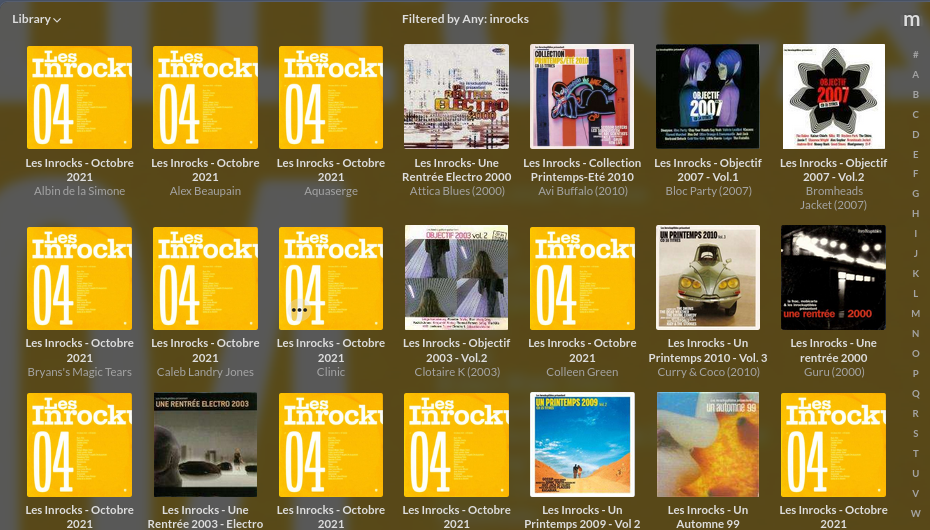Image resolution: width=930 pixels, height=530 pixels.
Task: Click artist text 'Curry & Coco (2010)'
Action: (708, 372)
